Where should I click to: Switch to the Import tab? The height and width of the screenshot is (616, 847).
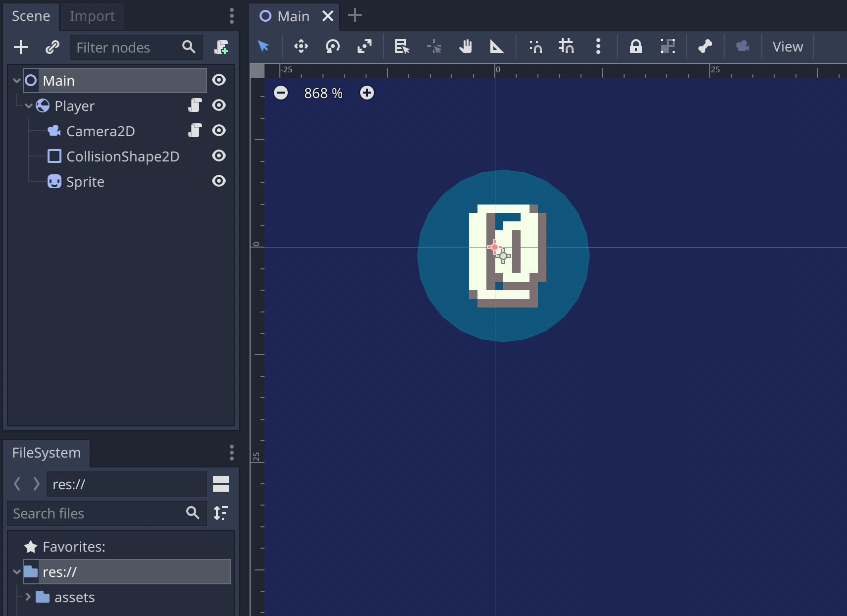(92, 16)
